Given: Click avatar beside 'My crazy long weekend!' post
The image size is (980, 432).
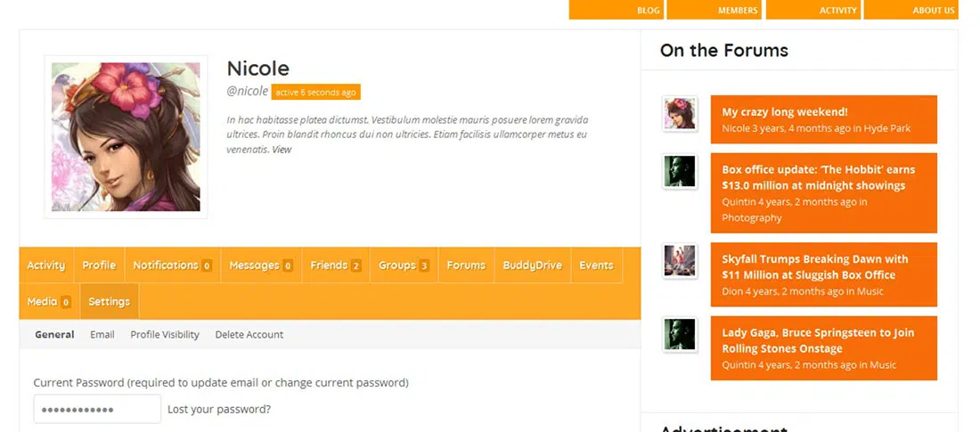Looking at the screenshot, I should tap(680, 115).
